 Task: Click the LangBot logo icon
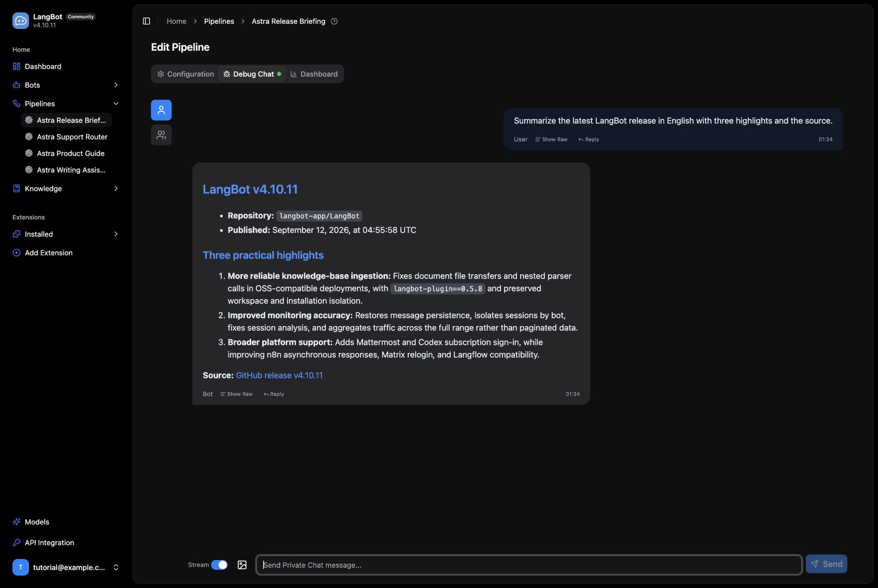(x=21, y=21)
